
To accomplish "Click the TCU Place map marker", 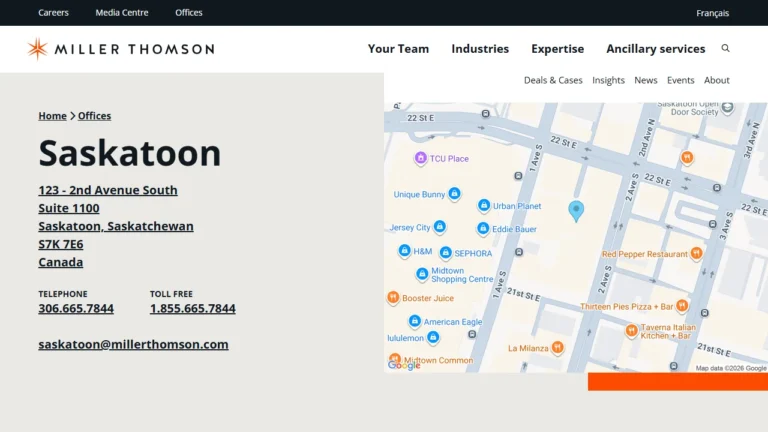I will 420,158.
